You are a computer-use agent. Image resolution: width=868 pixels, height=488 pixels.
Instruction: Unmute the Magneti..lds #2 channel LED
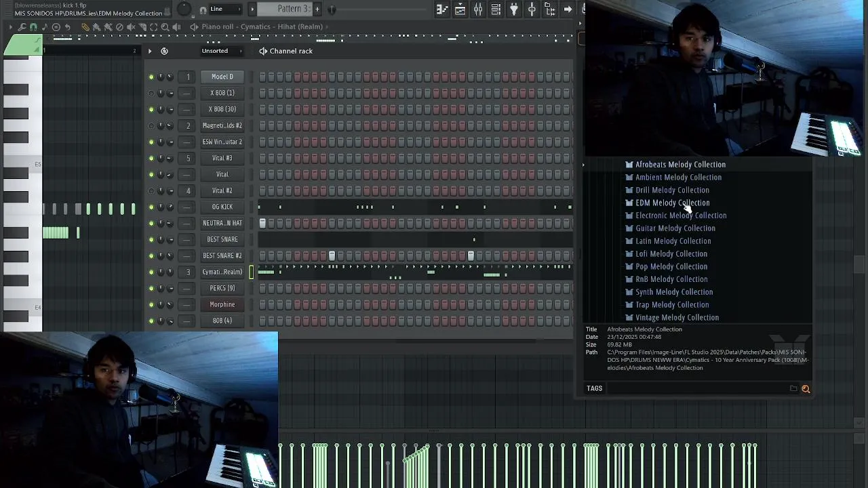coord(151,125)
